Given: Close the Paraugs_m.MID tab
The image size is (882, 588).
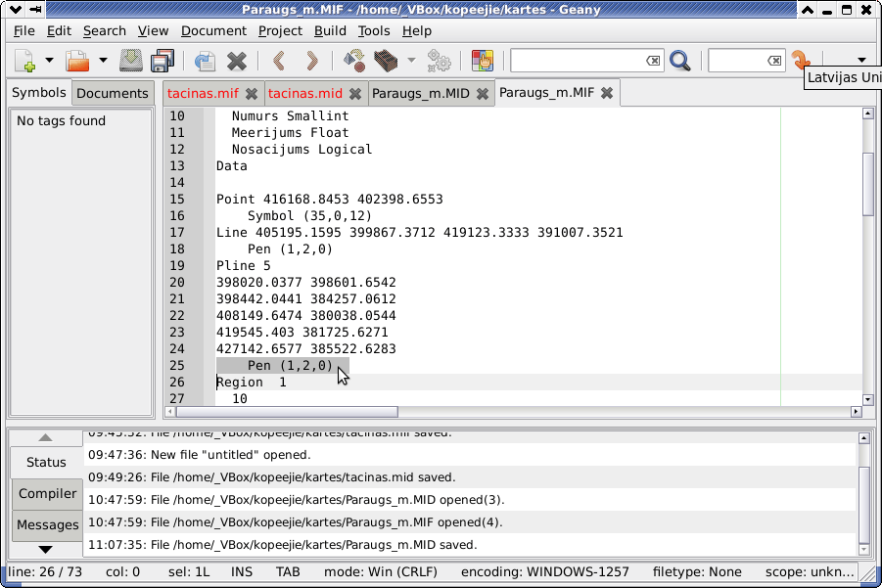Looking at the screenshot, I should click(482, 94).
